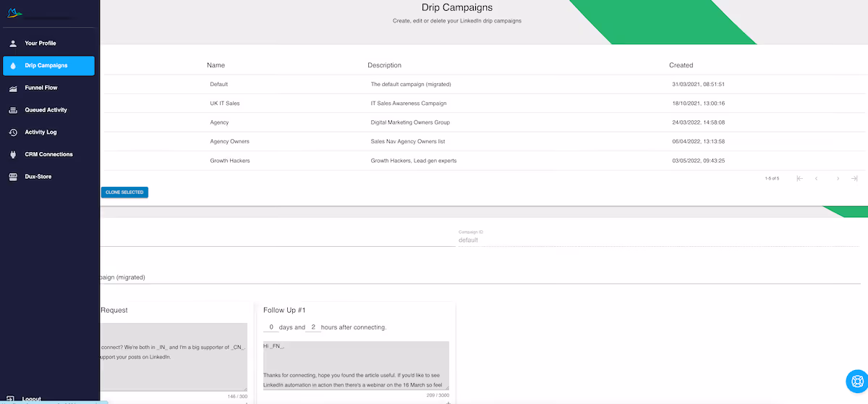Screen dimensions: 868x404
Task: Go to previous page of campaigns table
Action: (817, 178)
